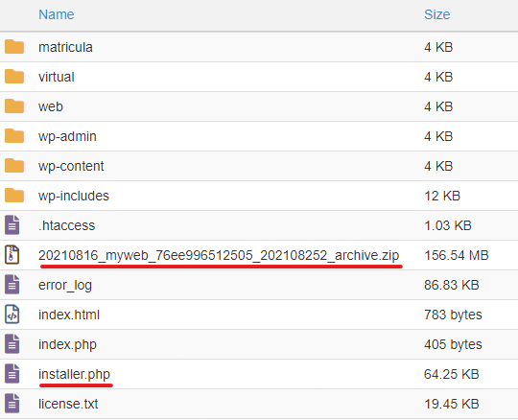This screenshot has height=420, width=518.
Task: Select the error_log file name
Action: coord(65,286)
